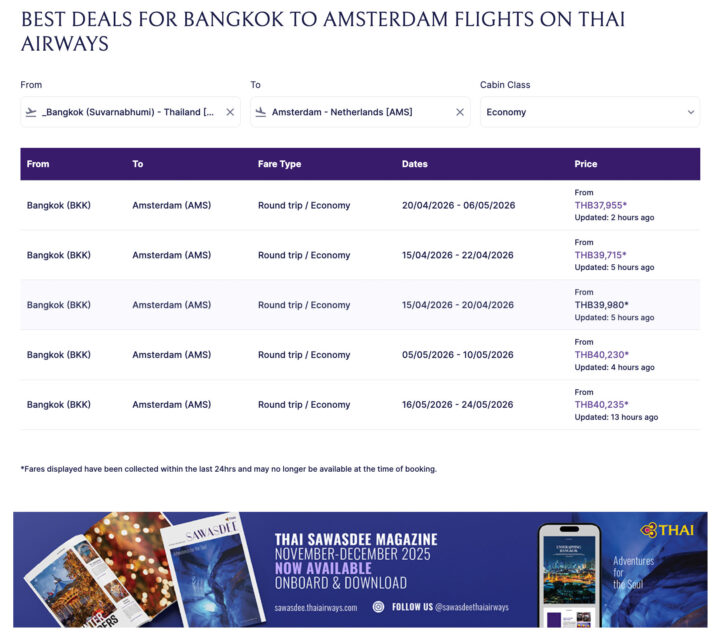Viewport: 720px width, 638px height.
Task: Pick the THB40,235 fare
Action: pos(601,405)
